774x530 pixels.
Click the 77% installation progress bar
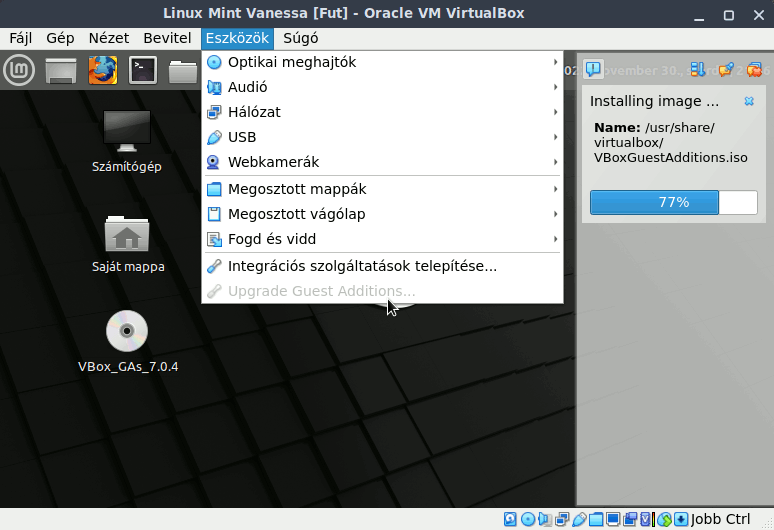[x=673, y=202]
